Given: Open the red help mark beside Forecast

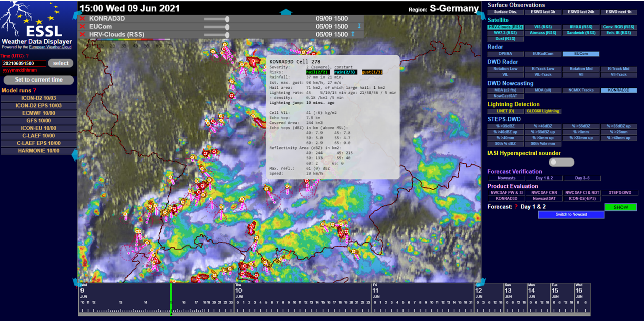Looking at the screenshot, I should click(x=516, y=207).
